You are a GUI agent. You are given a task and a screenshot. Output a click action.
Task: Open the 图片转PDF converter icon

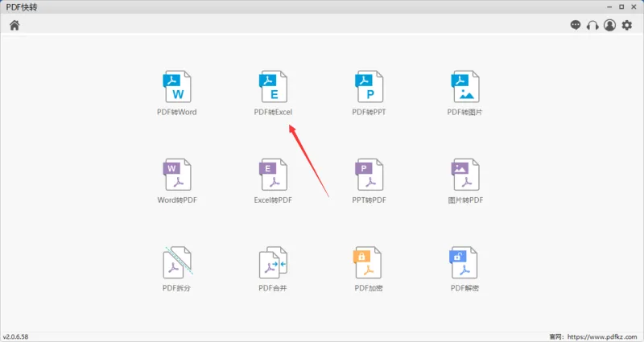[465, 175]
